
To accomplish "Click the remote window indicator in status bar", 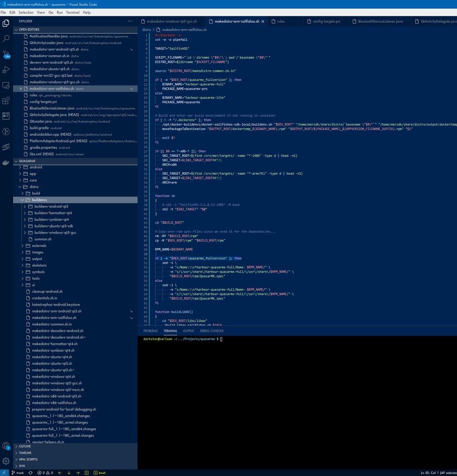I will click(x=4, y=473).
